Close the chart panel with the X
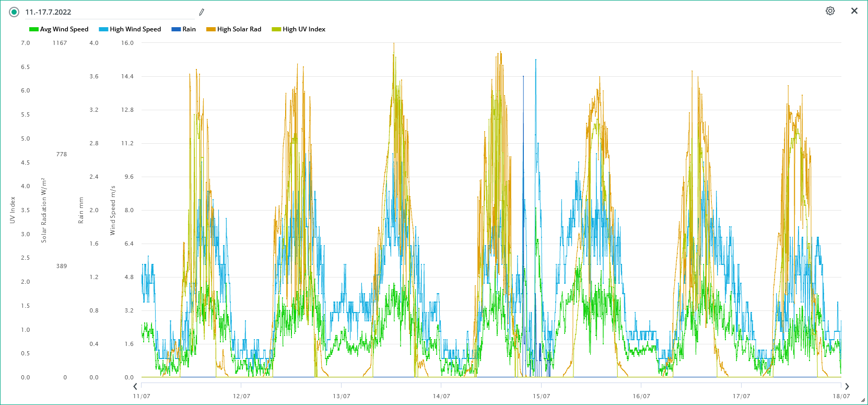This screenshot has height=405, width=868. coord(854,11)
